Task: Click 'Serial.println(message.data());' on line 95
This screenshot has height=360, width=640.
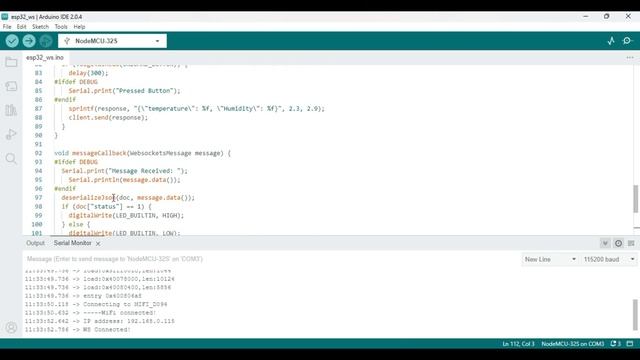Action: 124,180
